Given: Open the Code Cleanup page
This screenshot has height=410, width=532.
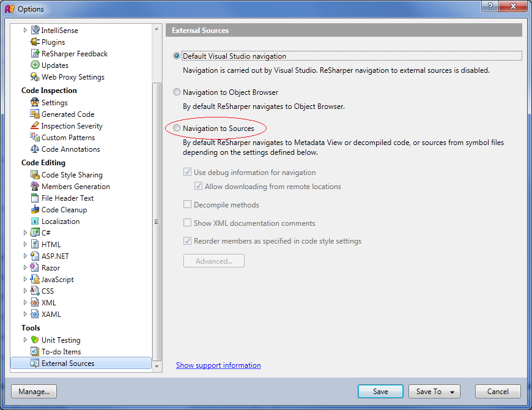Looking at the screenshot, I should tap(64, 209).
